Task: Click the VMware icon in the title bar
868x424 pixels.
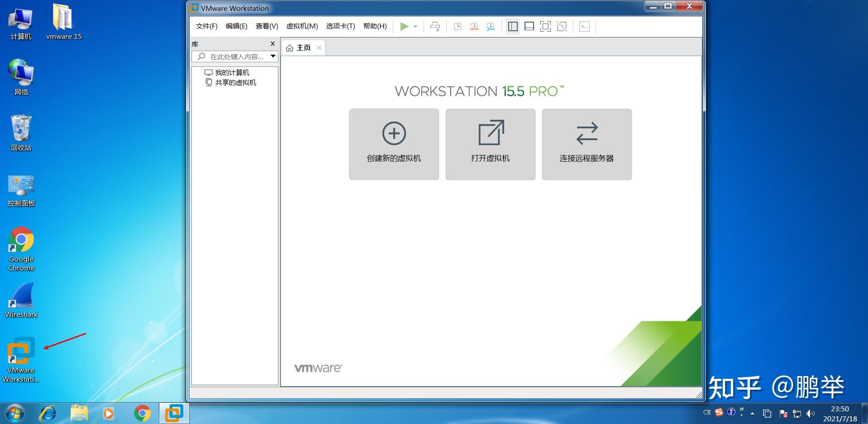Action: pos(194,8)
